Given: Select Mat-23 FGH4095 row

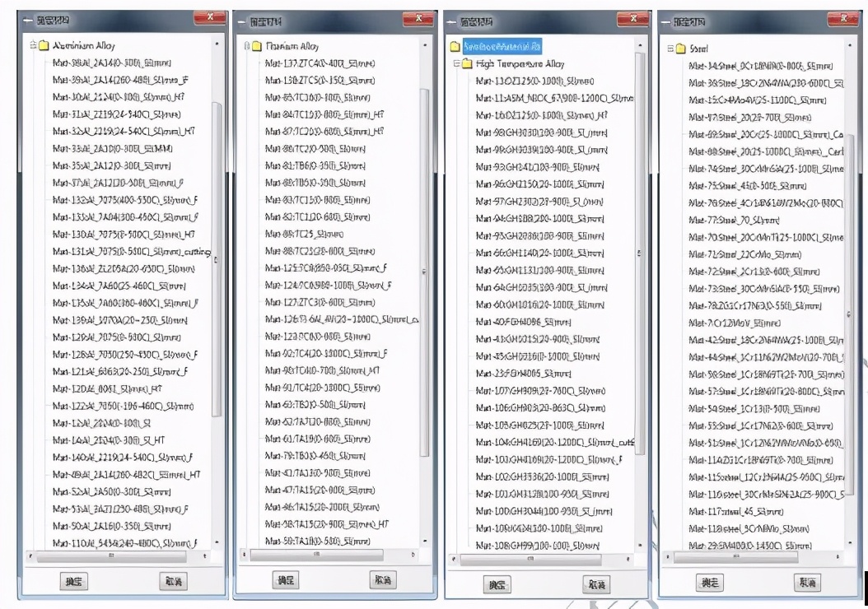Looking at the screenshot, I should coord(523,374).
